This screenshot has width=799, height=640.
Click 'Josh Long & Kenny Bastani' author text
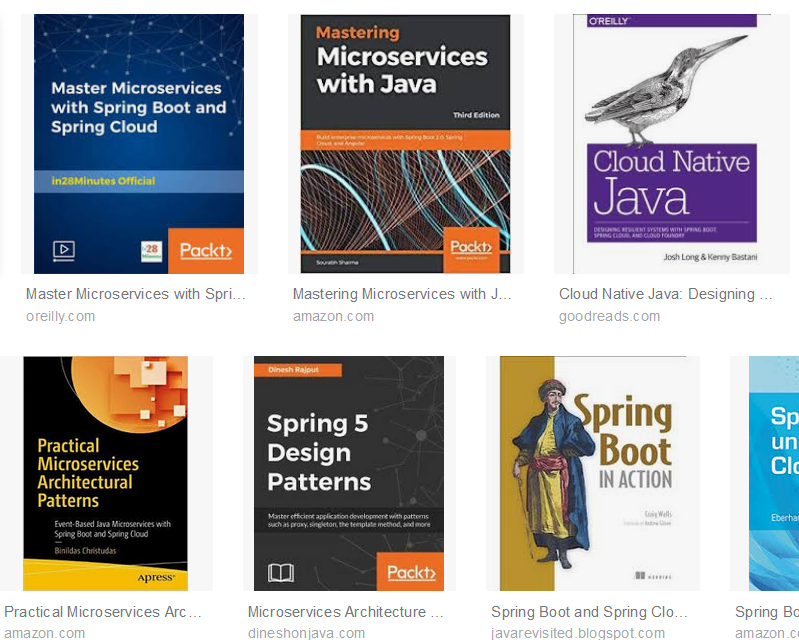(710, 257)
